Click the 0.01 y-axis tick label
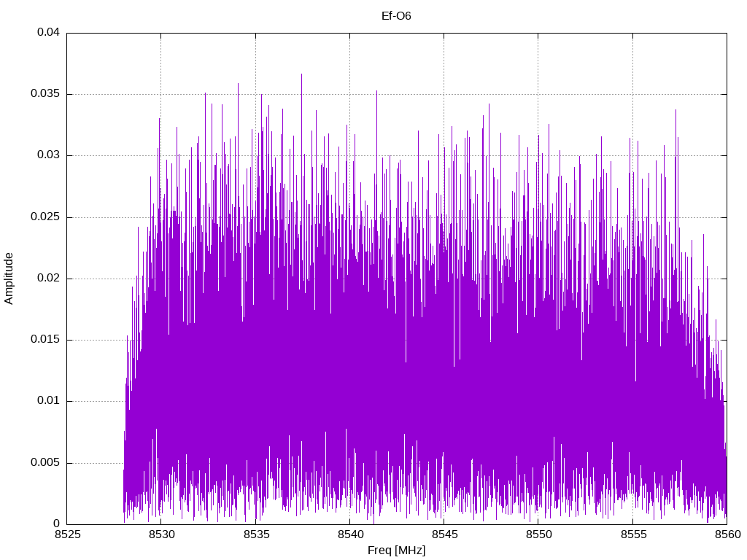Screen dimensions: 747x560 (49, 400)
